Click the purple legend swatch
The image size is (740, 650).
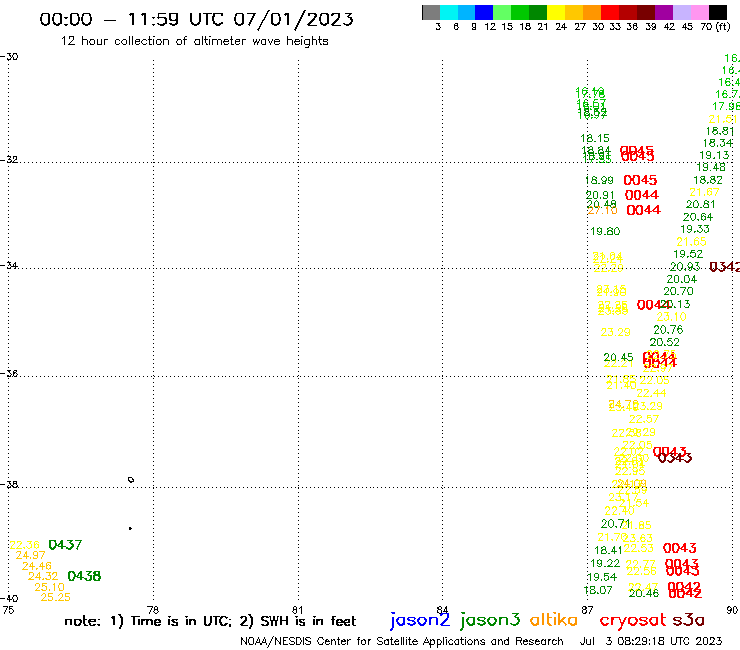pos(664,12)
